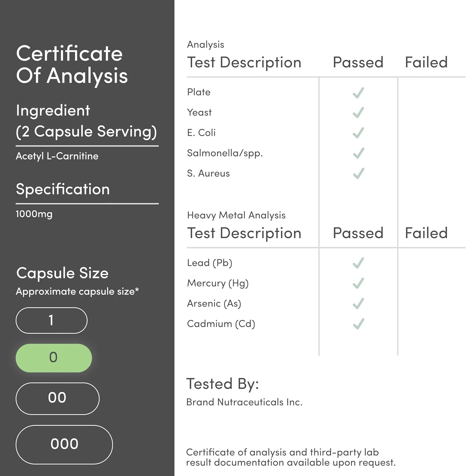Image resolution: width=466 pixels, height=476 pixels.
Task: Click the Acetyl L-Carnitine ingredient text
Action: (57, 156)
